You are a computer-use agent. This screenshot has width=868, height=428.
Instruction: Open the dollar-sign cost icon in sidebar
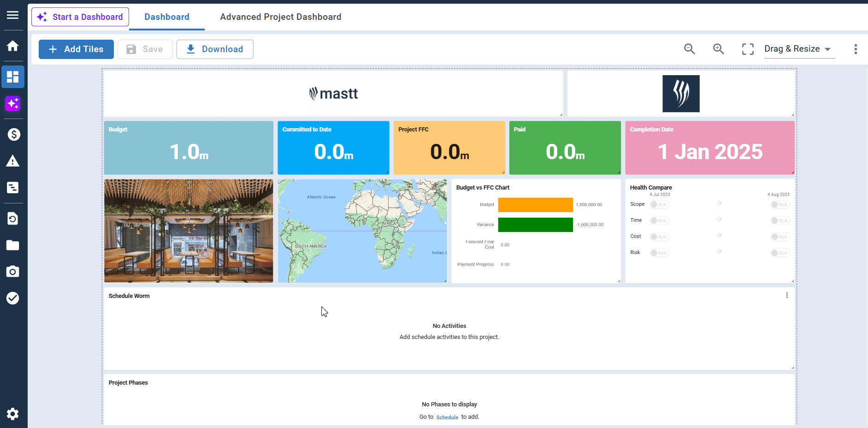tap(13, 134)
